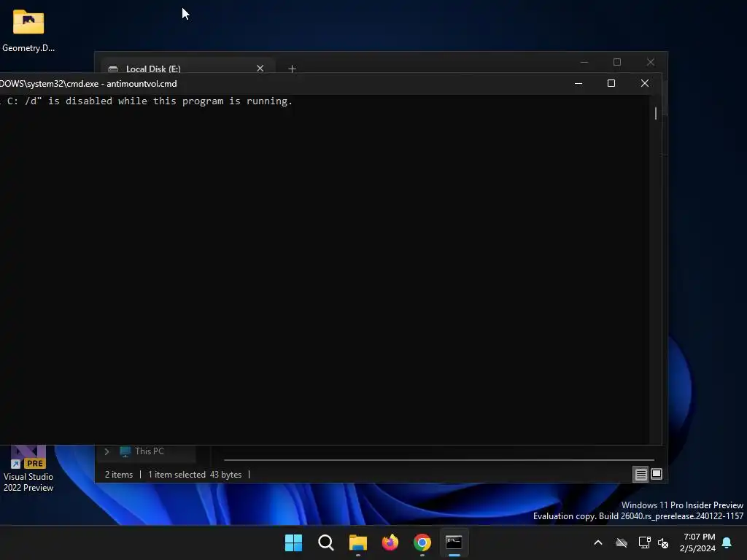Image resolution: width=747 pixels, height=560 pixels.
Task: Minimize the File Explorer window
Action: pos(584,62)
